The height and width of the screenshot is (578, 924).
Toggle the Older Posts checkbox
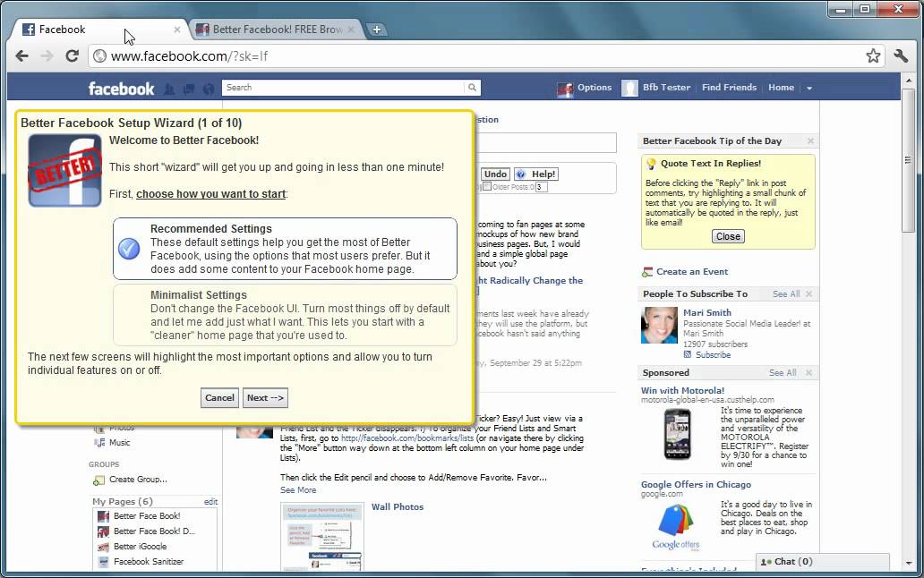tap(487, 187)
